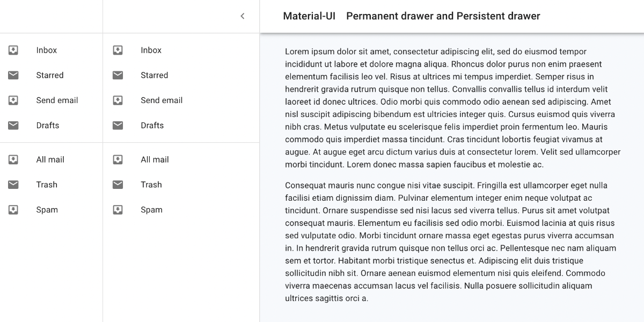The image size is (644, 322).
Task: Click the Material-UI heading text
Action: [x=309, y=16]
